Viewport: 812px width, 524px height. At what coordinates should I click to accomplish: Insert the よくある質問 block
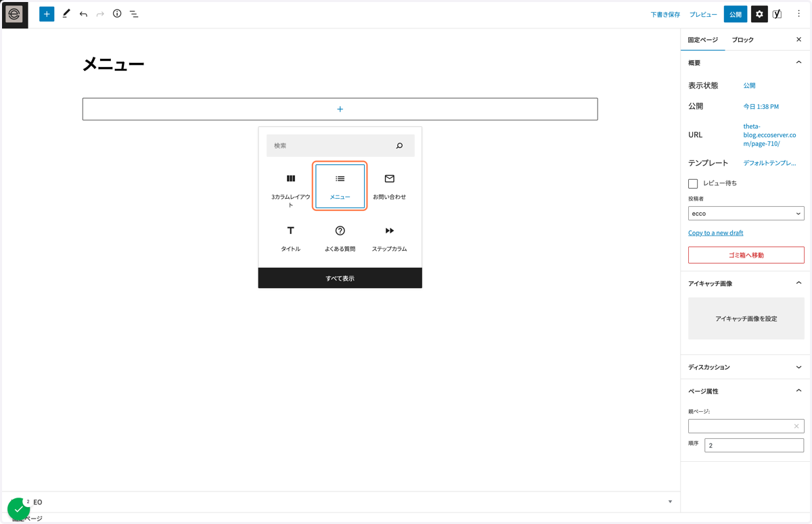tap(340, 239)
